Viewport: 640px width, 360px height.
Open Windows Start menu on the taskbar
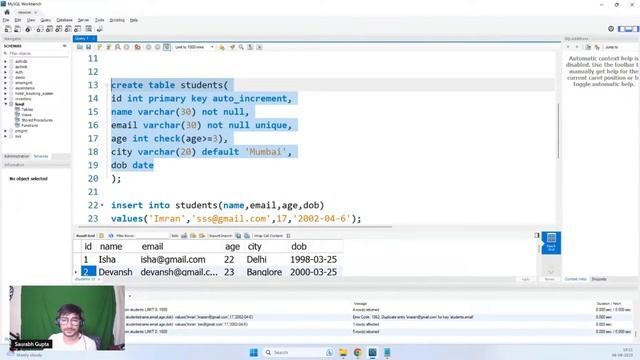(x=253, y=352)
